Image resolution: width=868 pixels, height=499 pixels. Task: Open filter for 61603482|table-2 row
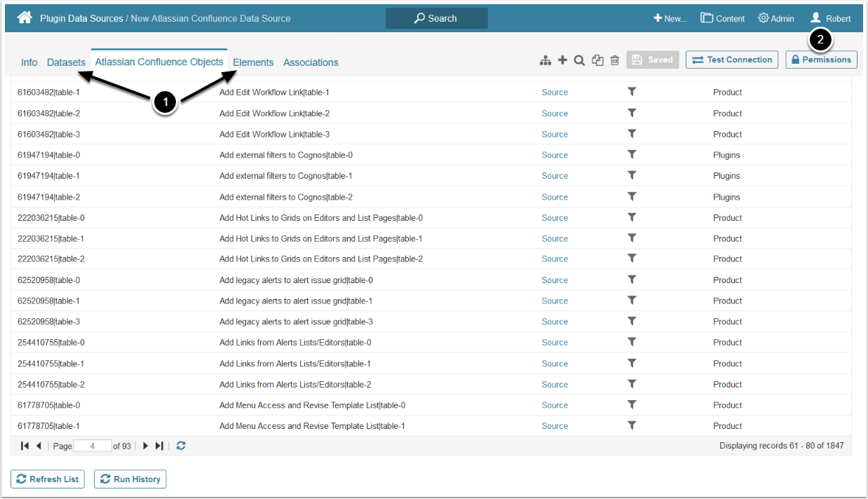(x=632, y=113)
